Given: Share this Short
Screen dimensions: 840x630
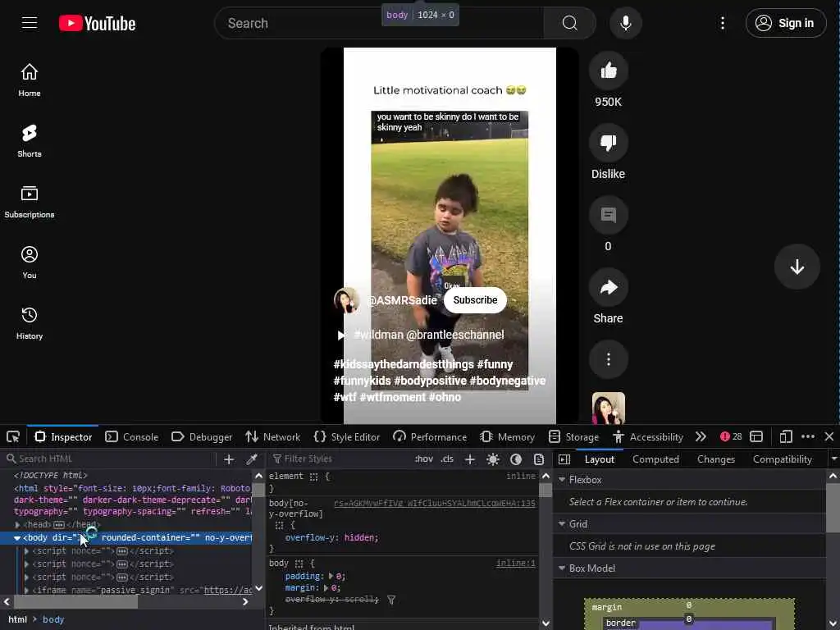Looking at the screenshot, I should coord(608,287).
